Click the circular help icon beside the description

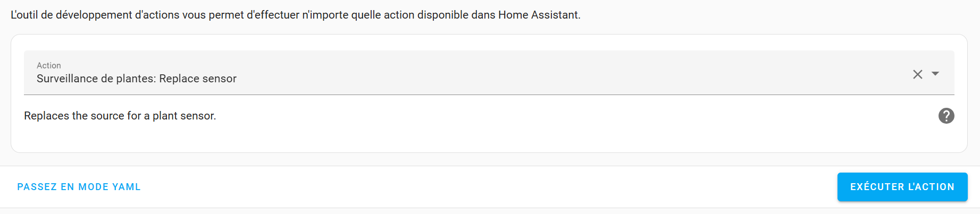point(947,116)
